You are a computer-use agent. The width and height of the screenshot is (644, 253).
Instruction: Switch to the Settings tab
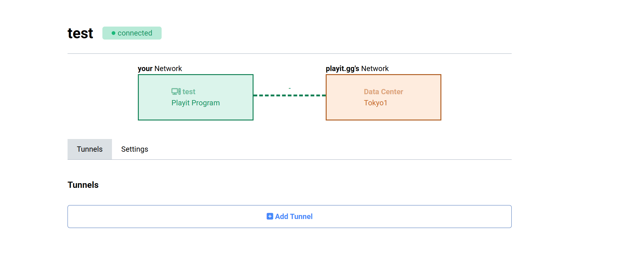134,149
